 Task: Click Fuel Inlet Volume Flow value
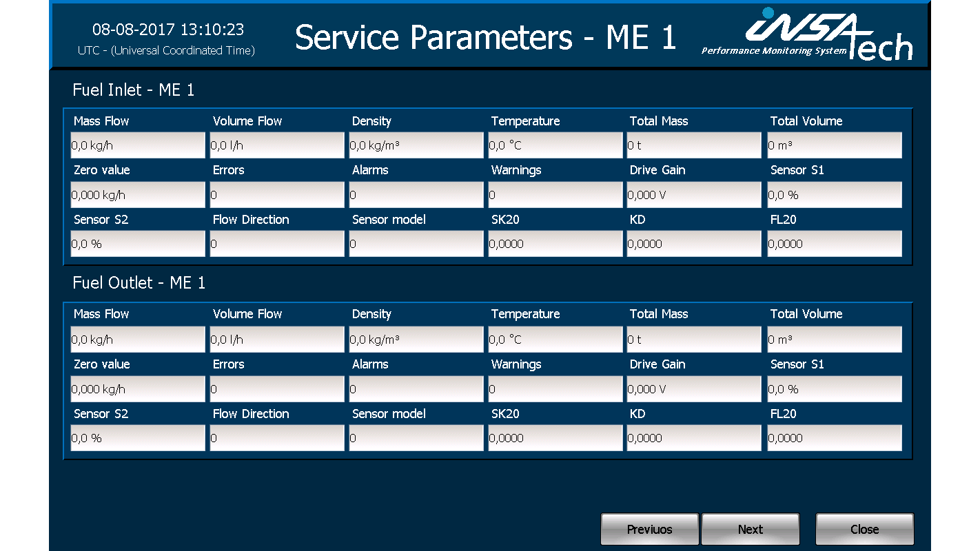pyautogui.click(x=277, y=145)
